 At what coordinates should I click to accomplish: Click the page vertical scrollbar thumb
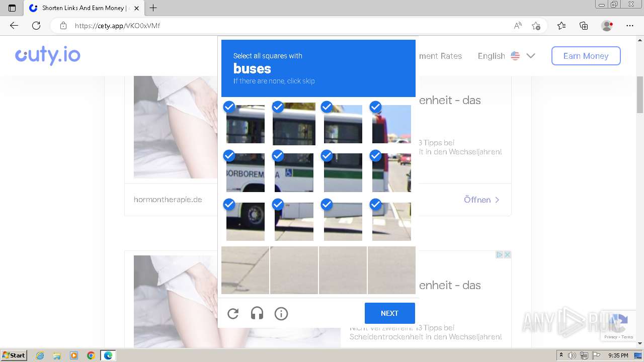(640, 94)
